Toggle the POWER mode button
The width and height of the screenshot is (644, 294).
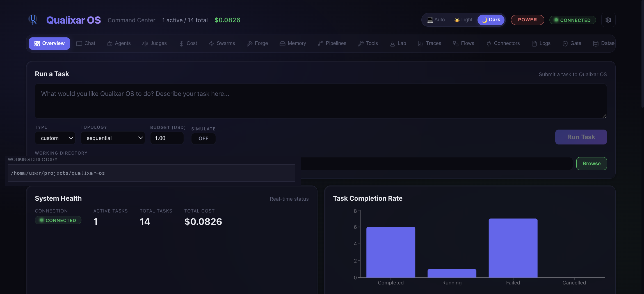(527, 20)
